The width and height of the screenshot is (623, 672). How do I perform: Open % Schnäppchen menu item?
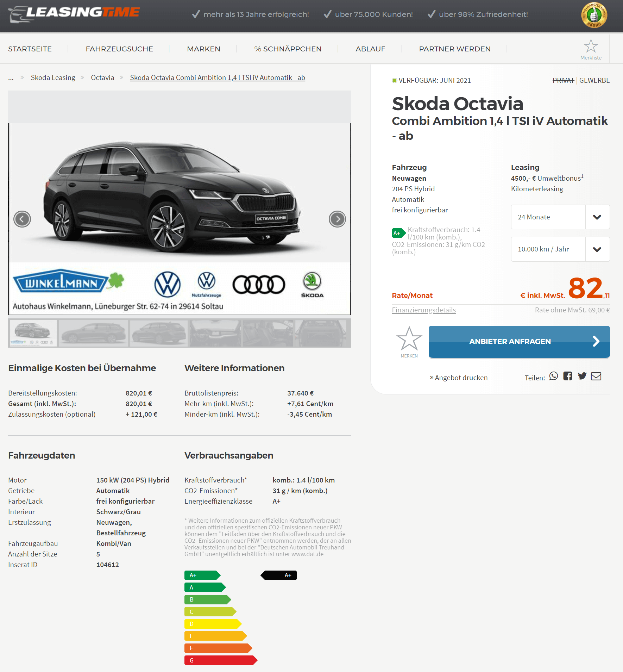(x=288, y=49)
